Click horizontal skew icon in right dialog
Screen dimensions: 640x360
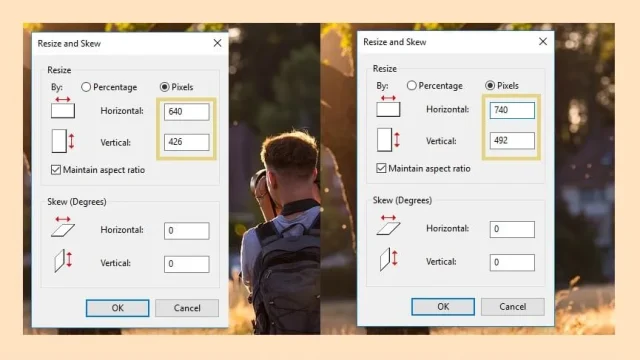pyautogui.click(x=388, y=225)
